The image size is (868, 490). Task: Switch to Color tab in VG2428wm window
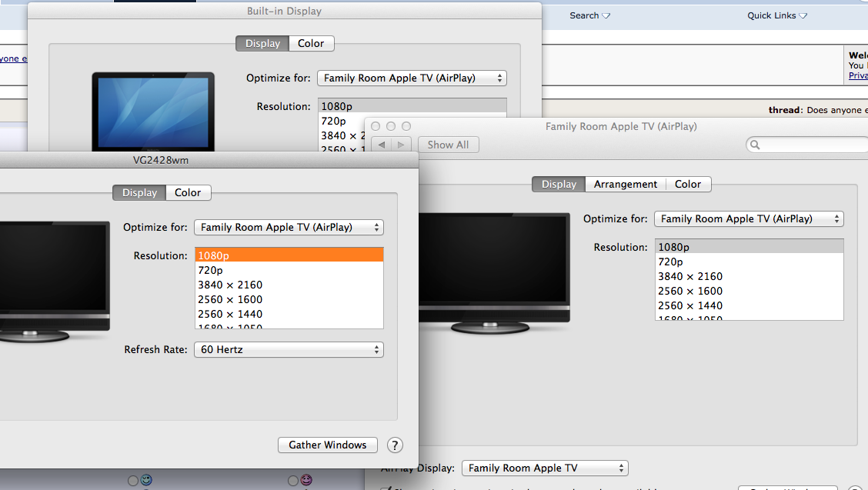[x=189, y=192]
